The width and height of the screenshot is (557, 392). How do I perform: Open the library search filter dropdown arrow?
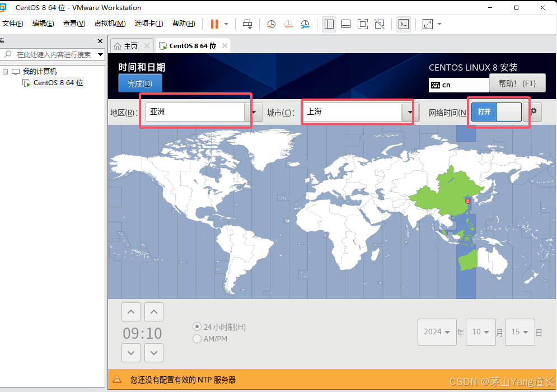click(x=101, y=54)
